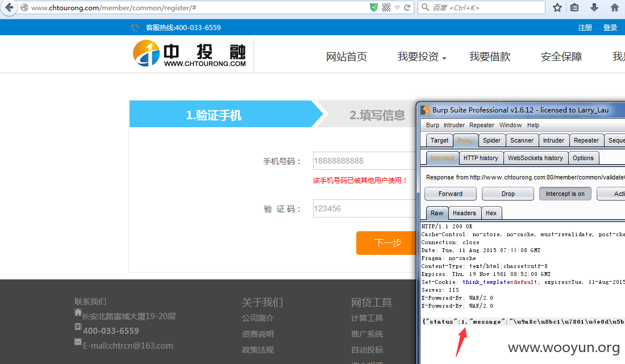This screenshot has height=364, width=625.
Task: Open 安全保障 navigation item
Action: coord(561,57)
